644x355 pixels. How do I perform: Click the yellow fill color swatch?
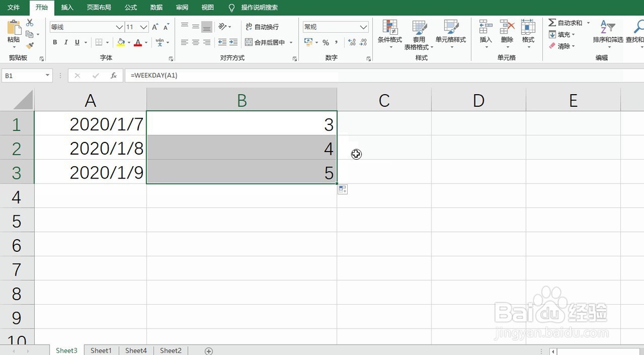pos(120,43)
